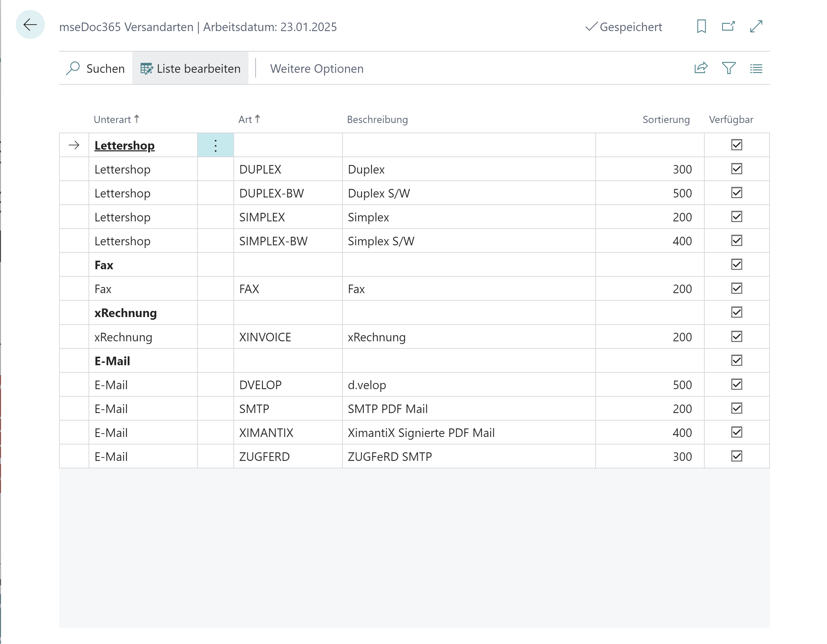Open the filter pane funnel icon
The width and height of the screenshot is (827, 644).
[x=729, y=68]
